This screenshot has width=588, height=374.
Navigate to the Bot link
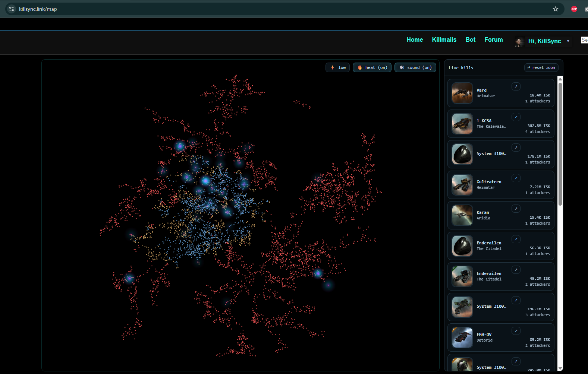pyautogui.click(x=470, y=39)
